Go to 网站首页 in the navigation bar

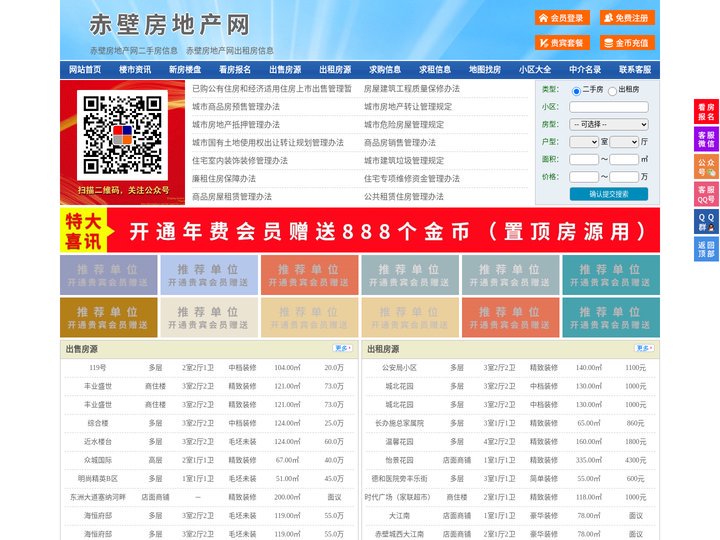point(85,70)
